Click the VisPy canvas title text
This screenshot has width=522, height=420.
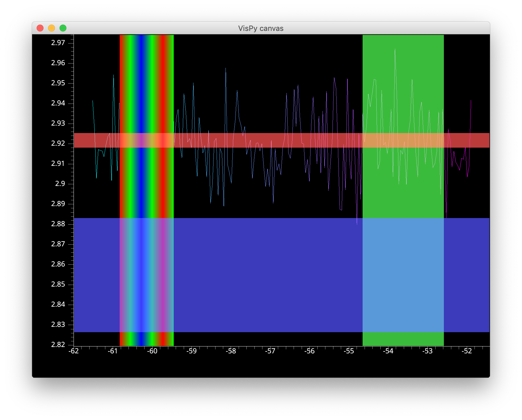(261, 28)
